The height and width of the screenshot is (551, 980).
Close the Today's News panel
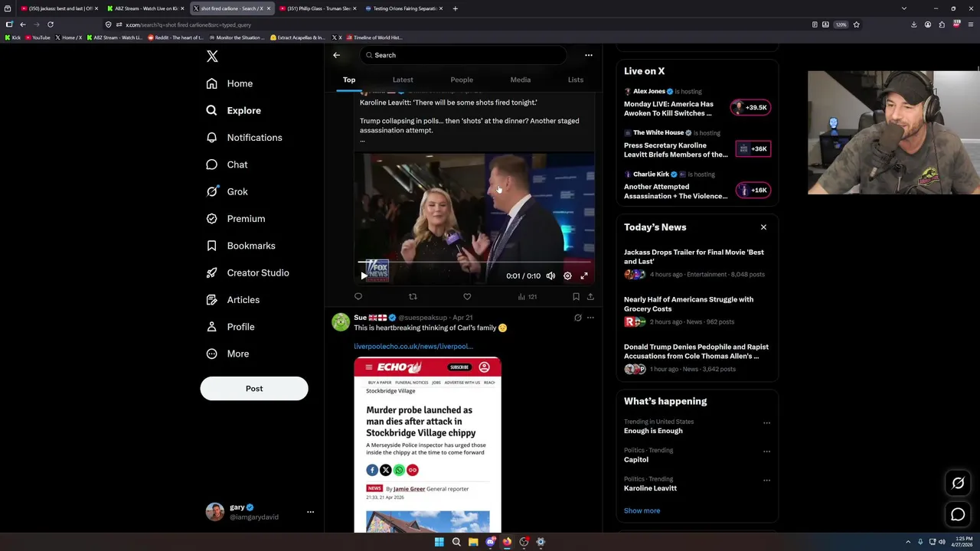[x=763, y=227]
